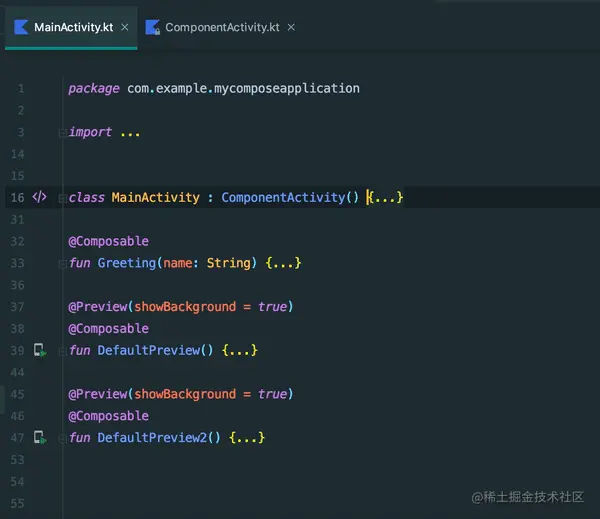Click showBackground on line 37
Viewport: 600px width, 519px height.
185,307
